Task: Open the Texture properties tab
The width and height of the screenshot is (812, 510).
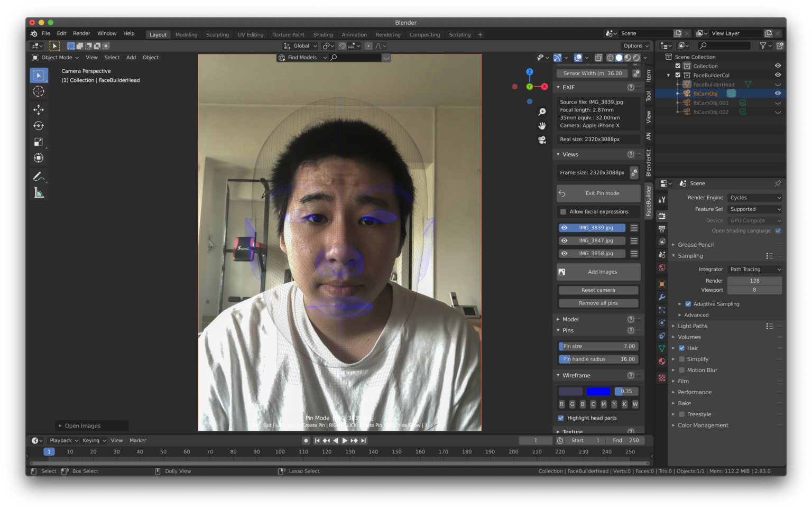Action: tap(662, 378)
